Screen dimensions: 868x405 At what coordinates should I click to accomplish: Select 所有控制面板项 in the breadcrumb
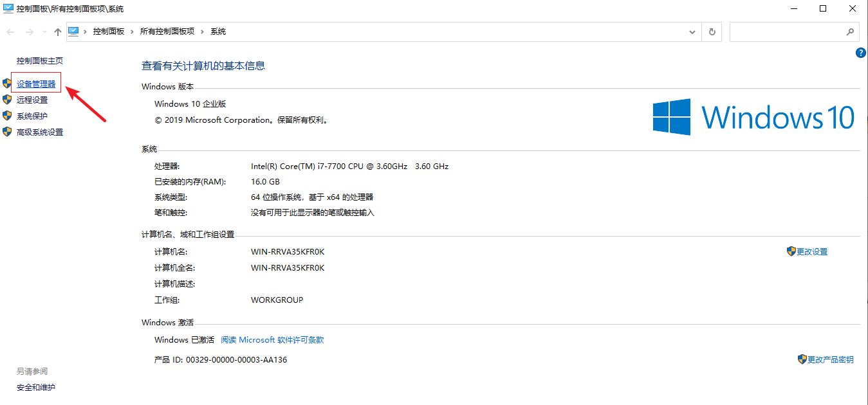pyautogui.click(x=166, y=31)
